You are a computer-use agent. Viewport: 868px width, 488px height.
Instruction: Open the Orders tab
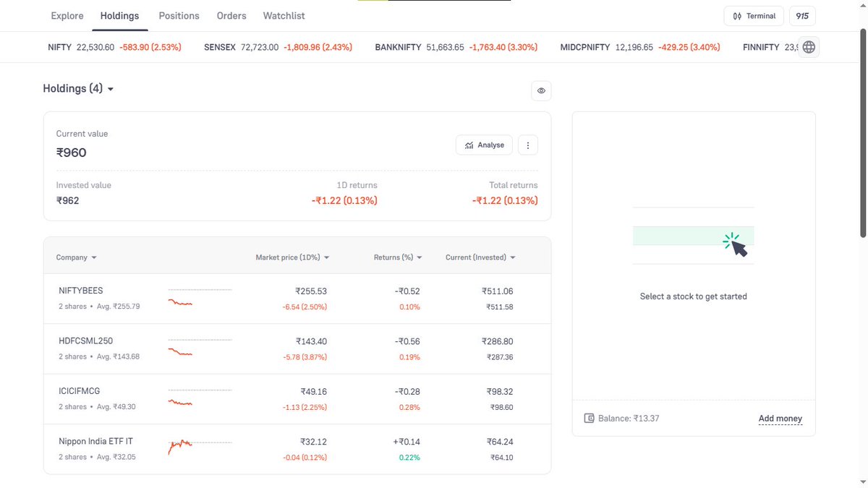[231, 15]
